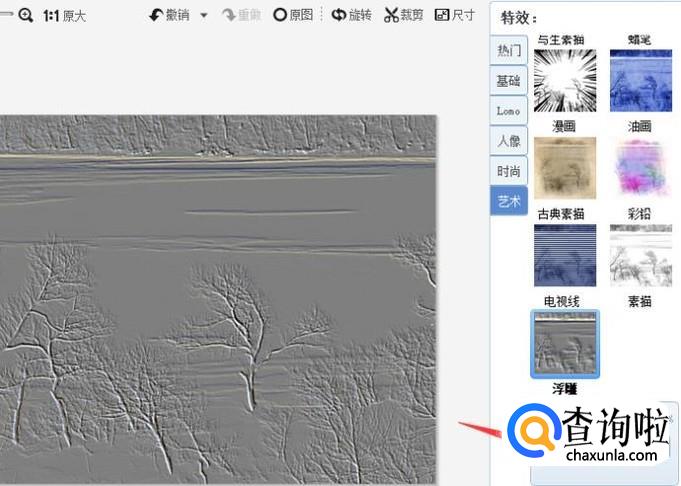
Task: Click the embossed tree image on canvas
Action: (x=218, y=300)
